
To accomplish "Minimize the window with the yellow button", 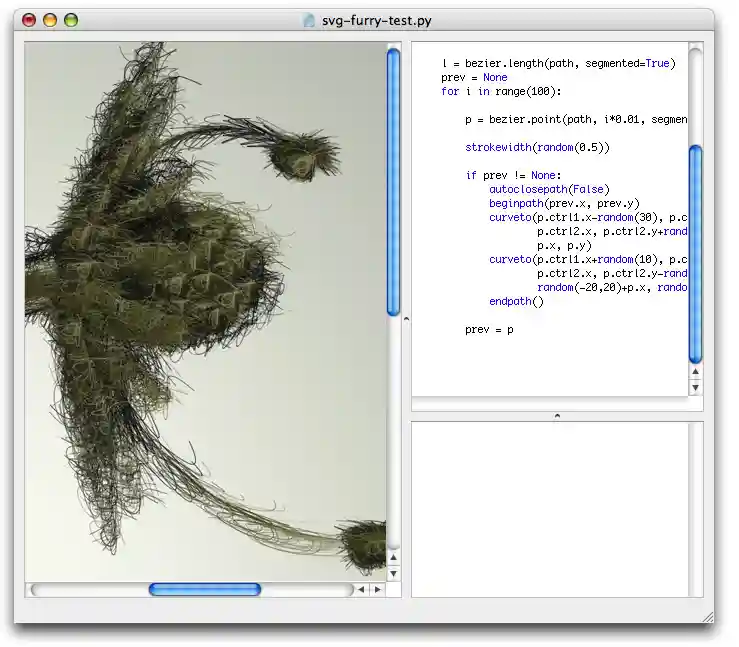I will click(50, 20).
